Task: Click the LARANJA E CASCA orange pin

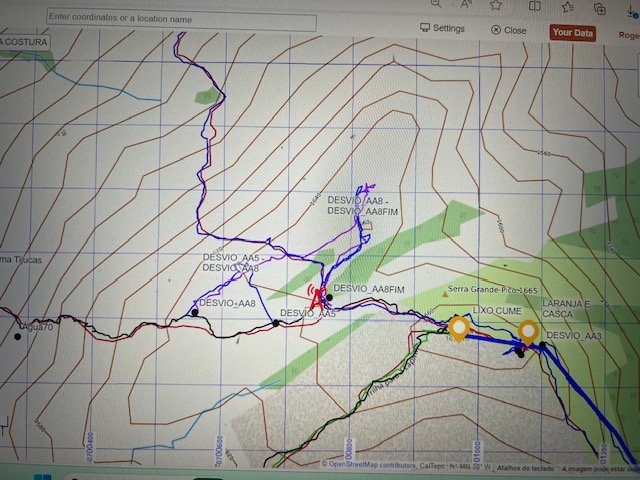Action: 528,331
